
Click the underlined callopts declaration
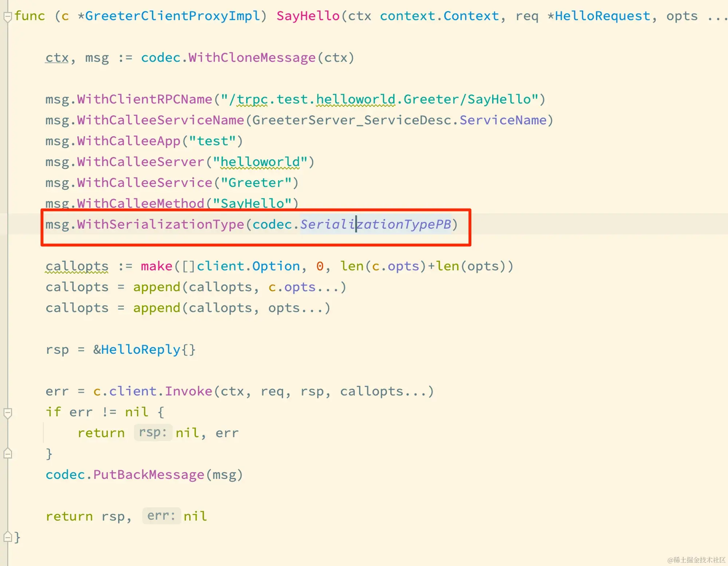[x=77, y=266]
